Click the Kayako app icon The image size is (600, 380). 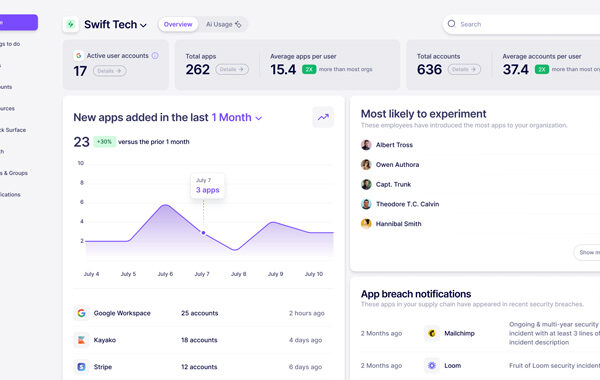coord(81,340)
